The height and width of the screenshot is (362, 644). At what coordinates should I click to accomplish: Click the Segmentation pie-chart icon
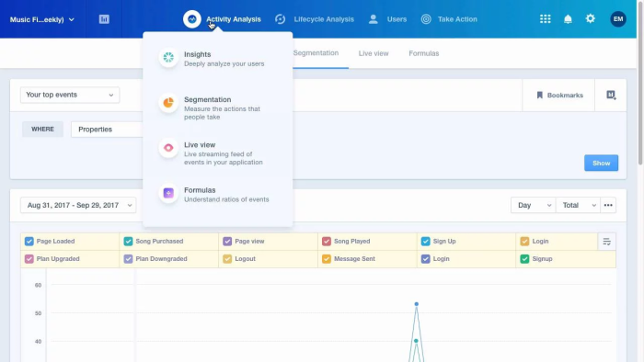pos(168,103)
